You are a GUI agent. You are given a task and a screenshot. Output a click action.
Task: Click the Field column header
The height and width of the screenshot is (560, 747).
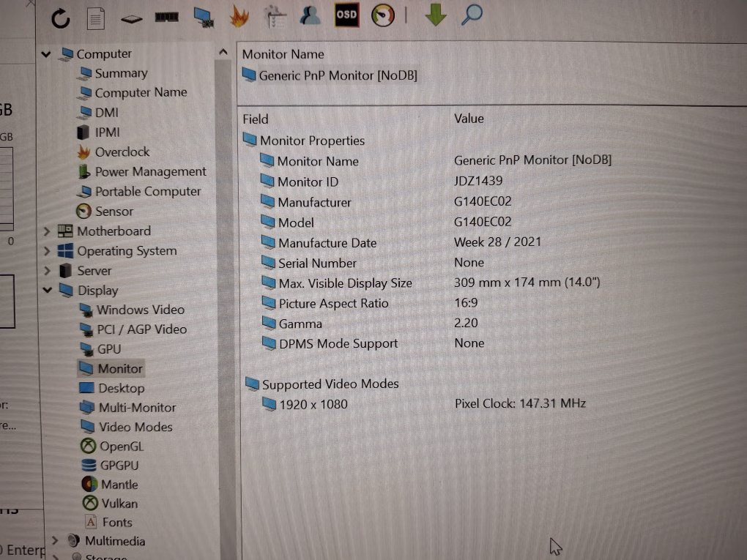(256, 119)
